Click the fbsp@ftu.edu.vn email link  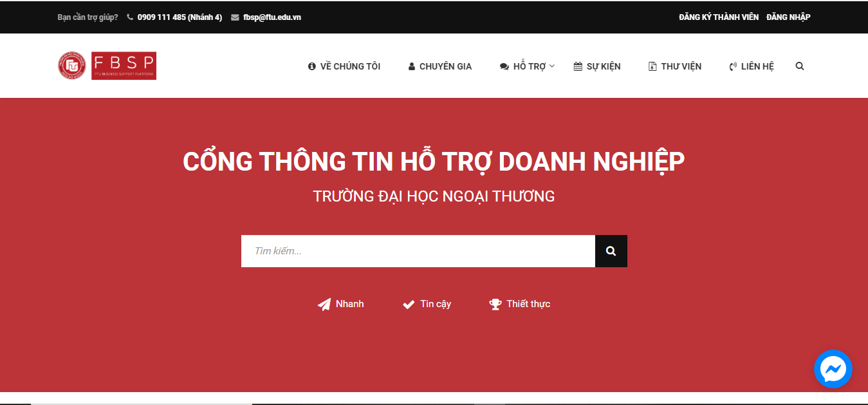(x=272, y=17)
